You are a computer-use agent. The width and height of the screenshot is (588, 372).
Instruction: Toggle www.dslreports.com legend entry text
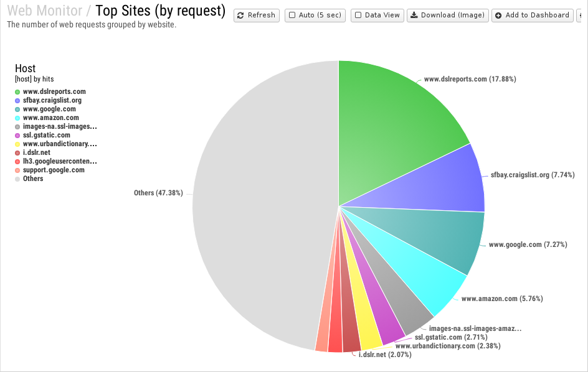54,91
